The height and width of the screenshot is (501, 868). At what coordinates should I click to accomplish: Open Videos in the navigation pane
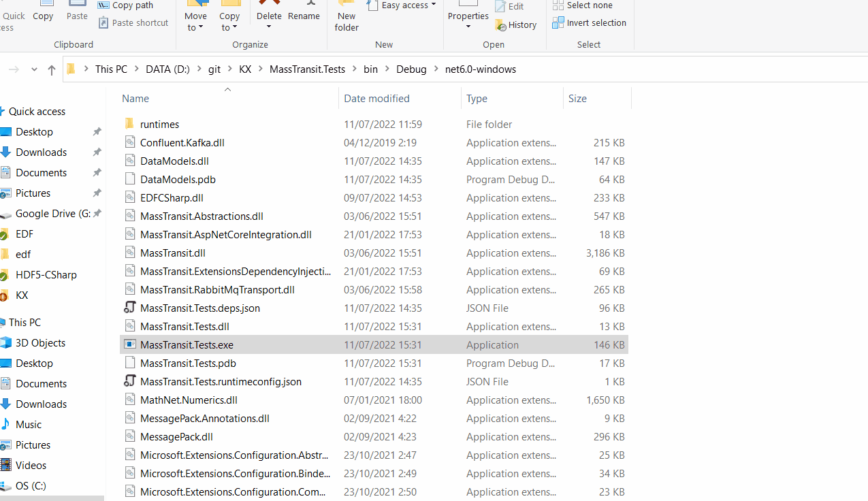click(x=31, y=466)
